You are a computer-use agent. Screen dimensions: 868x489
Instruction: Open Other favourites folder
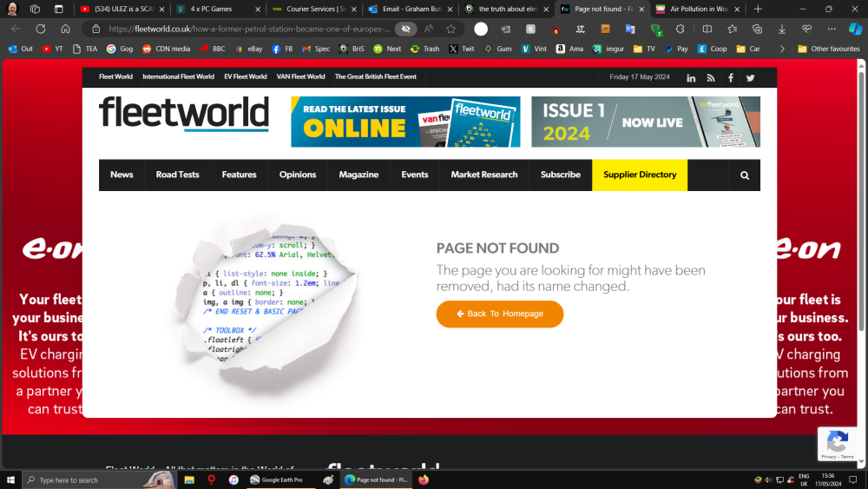(828, 49)
